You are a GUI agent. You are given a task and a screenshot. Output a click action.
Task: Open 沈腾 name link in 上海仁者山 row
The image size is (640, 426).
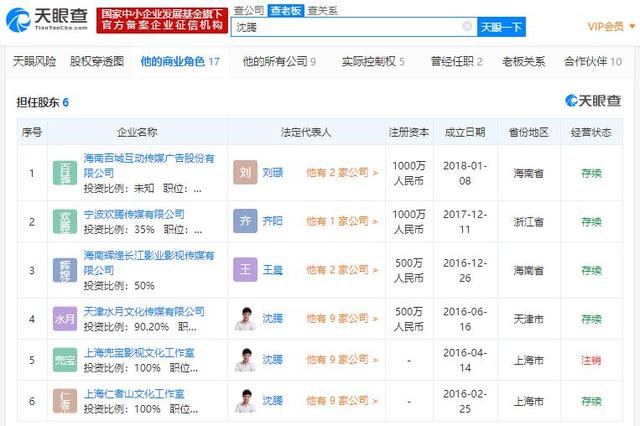tap(273, 401)
